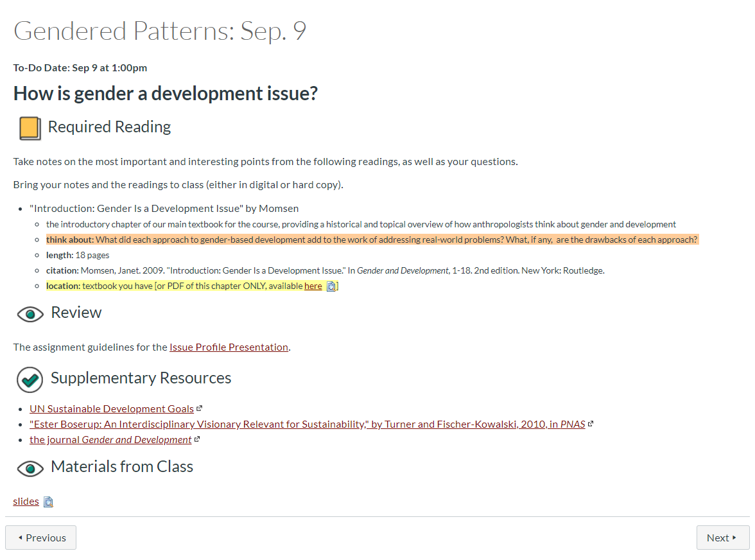Open the UN Sustainable Development Goals link
Viewport: 755px width, 560px height.
coord(112,409)
